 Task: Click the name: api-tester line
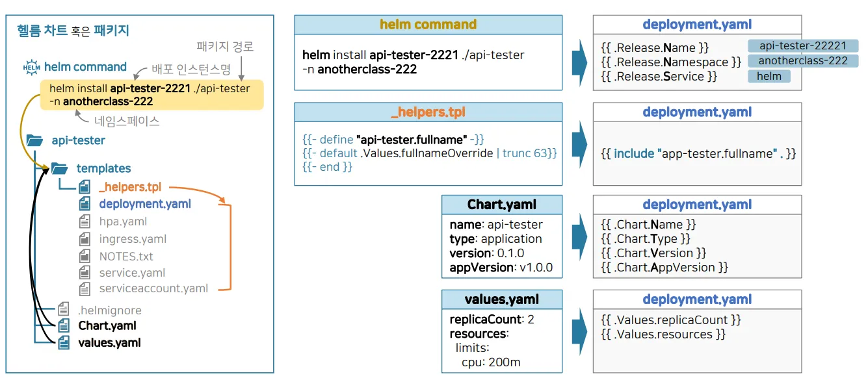tap(496, 225)
